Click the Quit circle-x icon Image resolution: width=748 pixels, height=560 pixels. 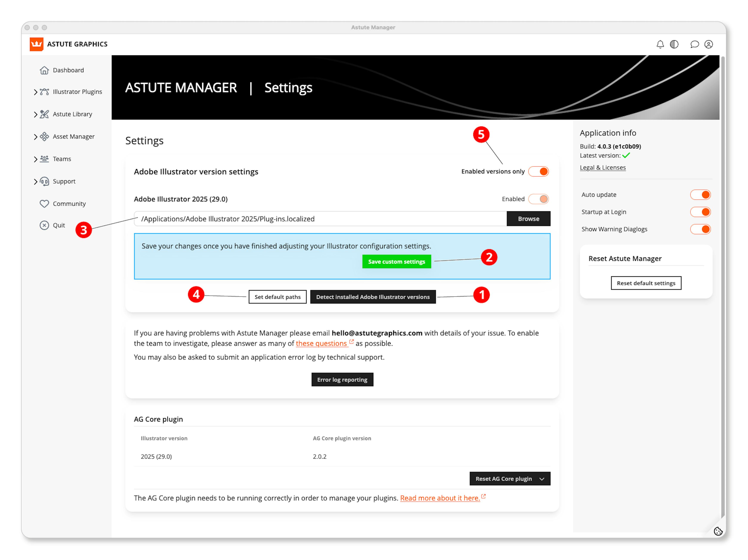pos(44,225)
